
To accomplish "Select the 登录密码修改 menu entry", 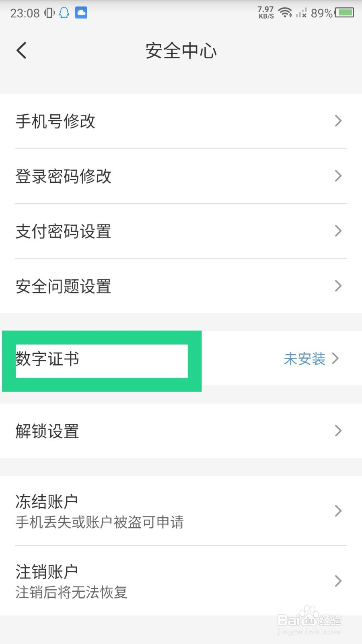I will click(64, 176).
